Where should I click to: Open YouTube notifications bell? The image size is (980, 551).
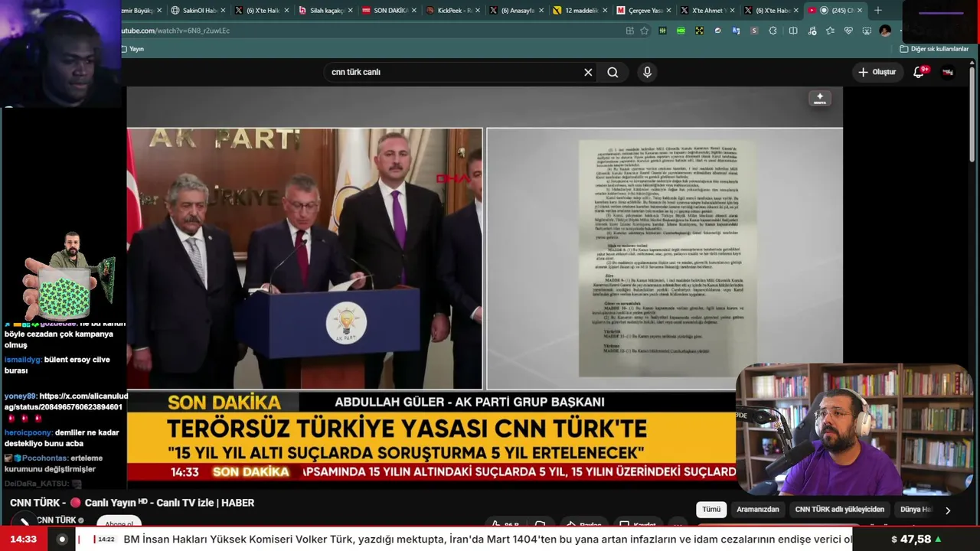tap(920, 72)
